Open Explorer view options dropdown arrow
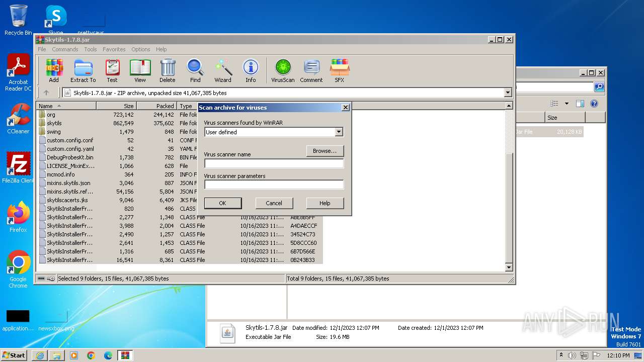644x362 pixels. coord(567,104)
